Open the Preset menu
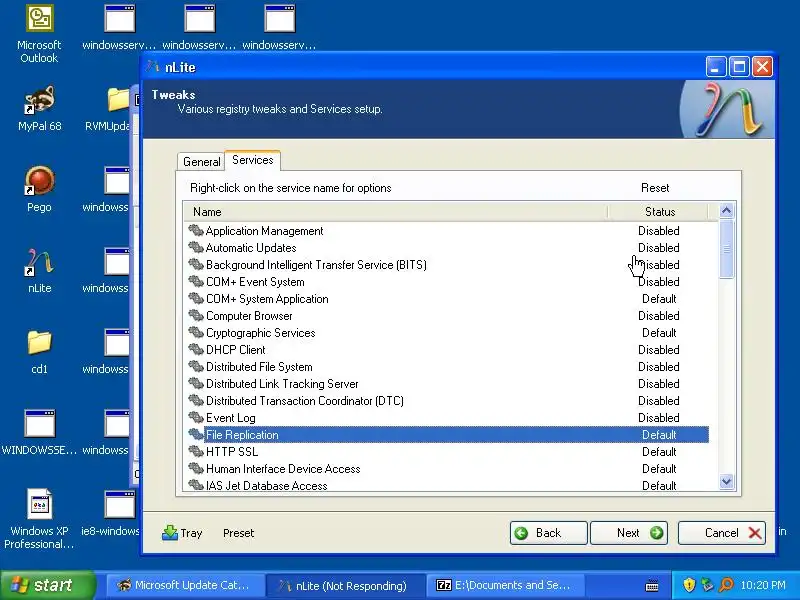The width and height of the screenshot is (800, 600). [x=238, y=533]
